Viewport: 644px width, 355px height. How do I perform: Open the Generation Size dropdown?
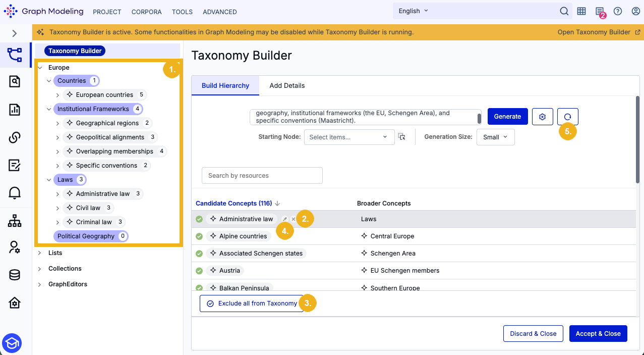[495, 137]
